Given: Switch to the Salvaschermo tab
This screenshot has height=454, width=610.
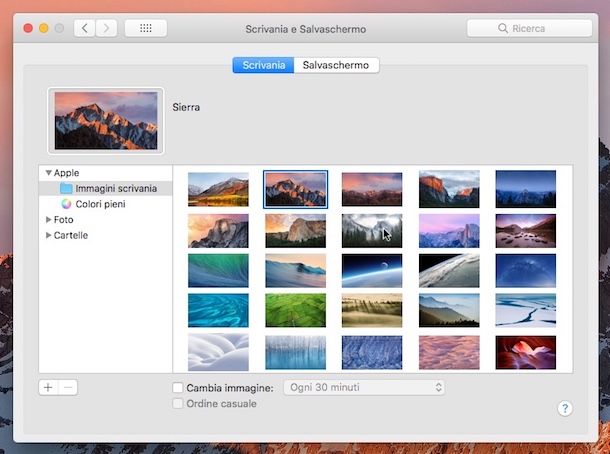Looking at the screenshot, I should click(336, 65).
